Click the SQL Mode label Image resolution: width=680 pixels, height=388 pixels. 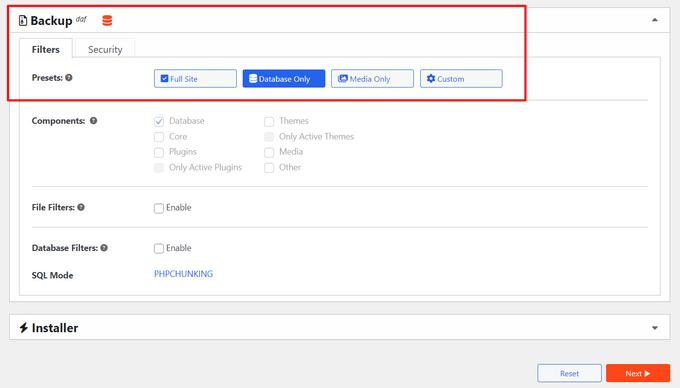tap(52, 275)
